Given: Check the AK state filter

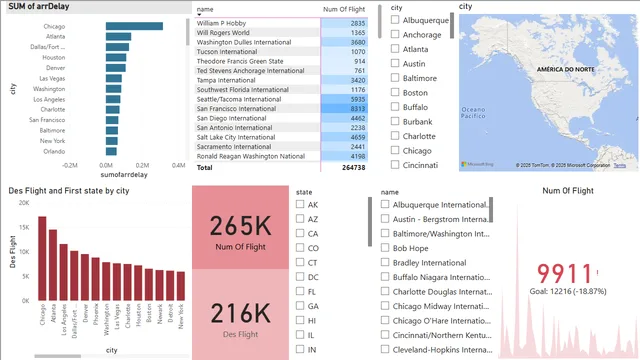Looking at the screenshot, I should 300,204.
